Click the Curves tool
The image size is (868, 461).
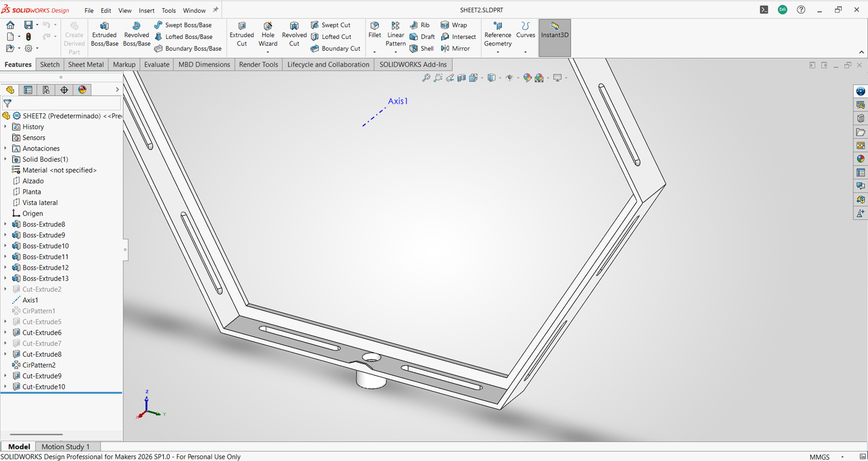[525, 30]
